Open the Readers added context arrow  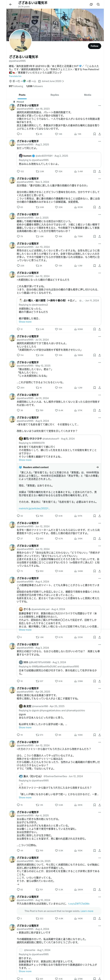pyautogui.click(x=97, y=467)
